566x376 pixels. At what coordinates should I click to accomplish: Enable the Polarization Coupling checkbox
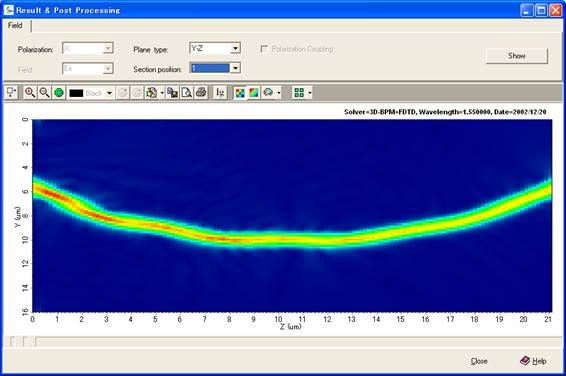tap(264, 49)
